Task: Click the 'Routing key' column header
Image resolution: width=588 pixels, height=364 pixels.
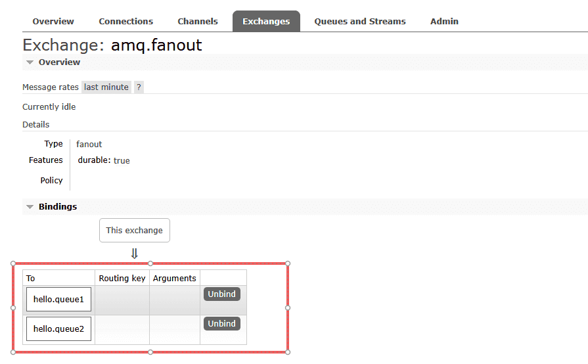Action: [x=122, y=279]
